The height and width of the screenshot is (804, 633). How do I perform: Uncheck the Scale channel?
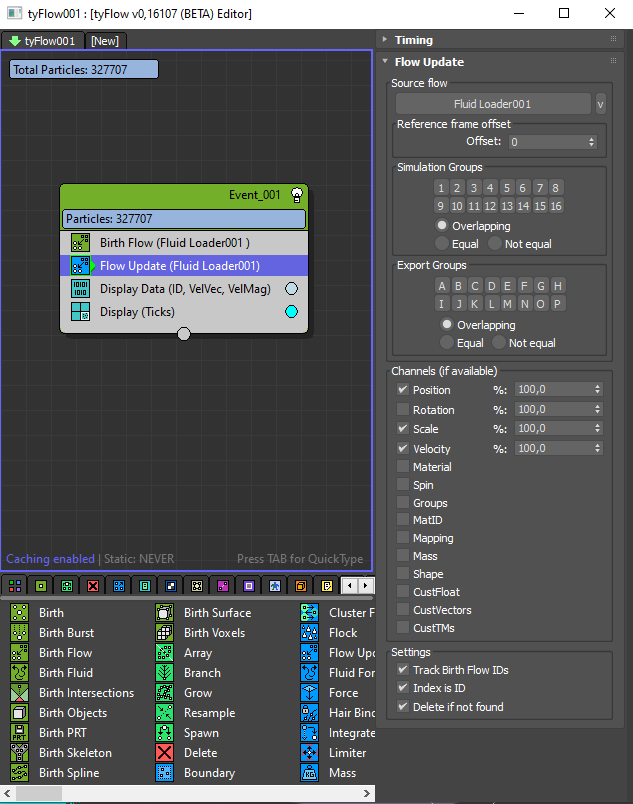pyautogui.click(x=403, y=428)
